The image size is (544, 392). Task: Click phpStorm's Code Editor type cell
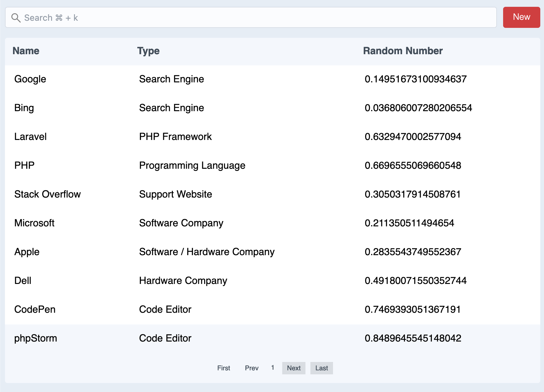[165, 338]
